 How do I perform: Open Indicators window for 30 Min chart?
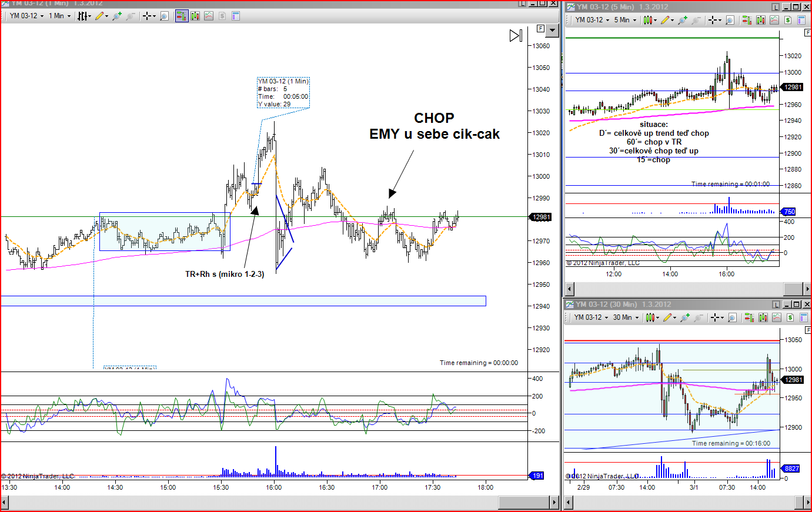point(777,317)
